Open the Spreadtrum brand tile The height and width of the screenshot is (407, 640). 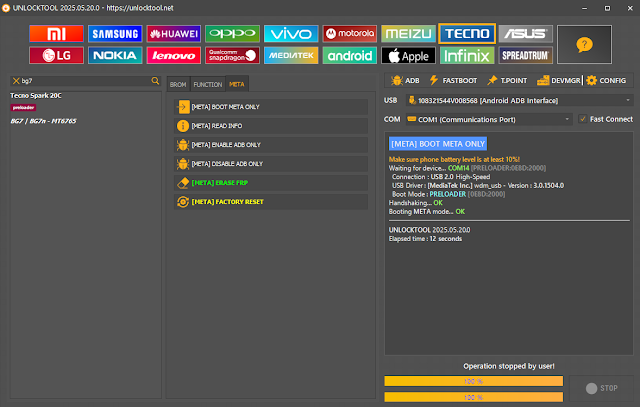526,55
